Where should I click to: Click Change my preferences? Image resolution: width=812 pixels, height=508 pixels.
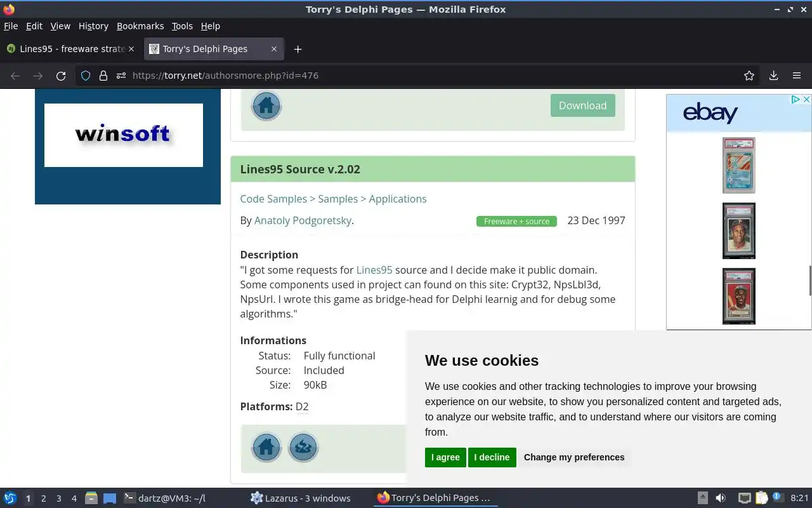[x=574, y=457]
